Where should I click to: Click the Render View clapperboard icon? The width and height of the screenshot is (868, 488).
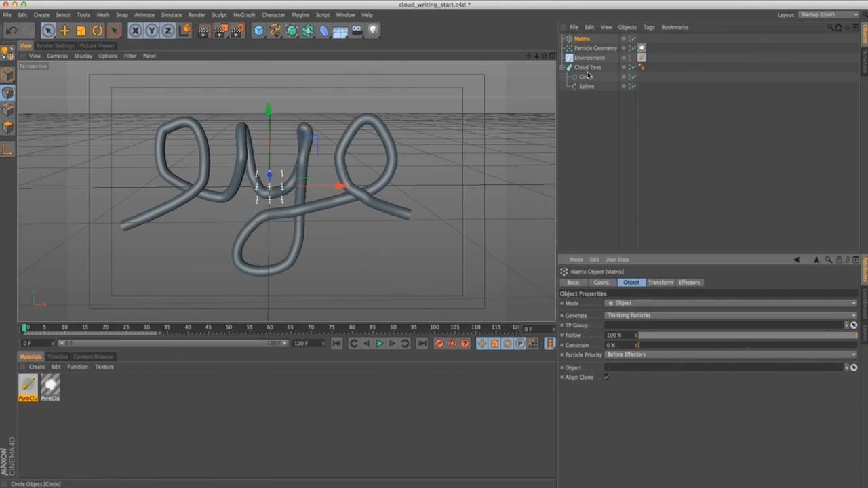pyautogui.click(x=203, y=30)
